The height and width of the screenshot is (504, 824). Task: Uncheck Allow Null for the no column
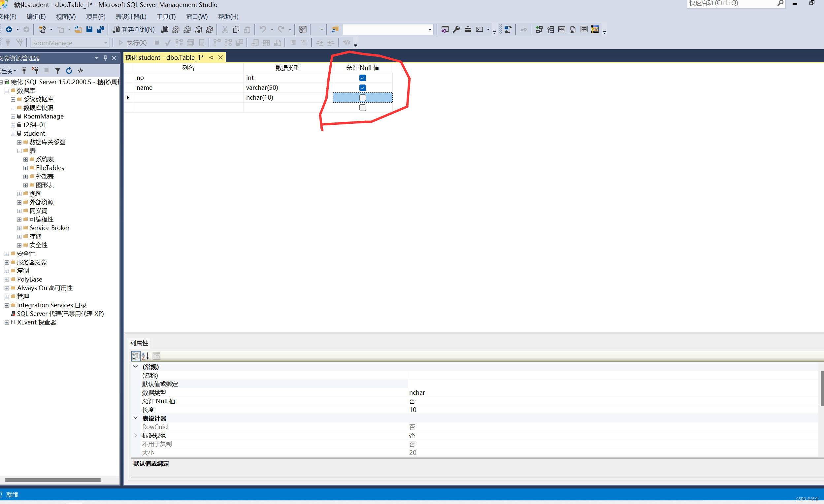click(363, 78)
